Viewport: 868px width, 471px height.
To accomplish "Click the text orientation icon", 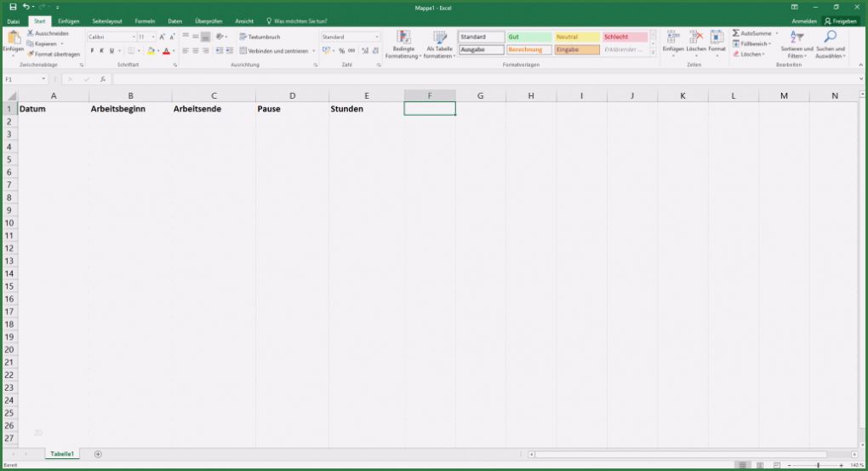I will pyautogui.click(x=220, y=37).
